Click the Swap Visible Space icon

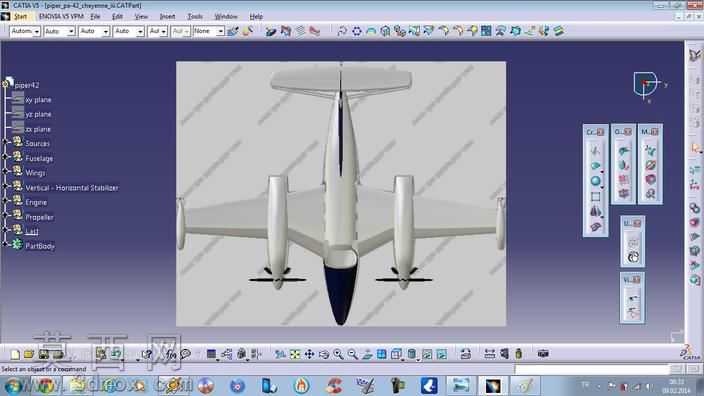[x=442, y=355]
